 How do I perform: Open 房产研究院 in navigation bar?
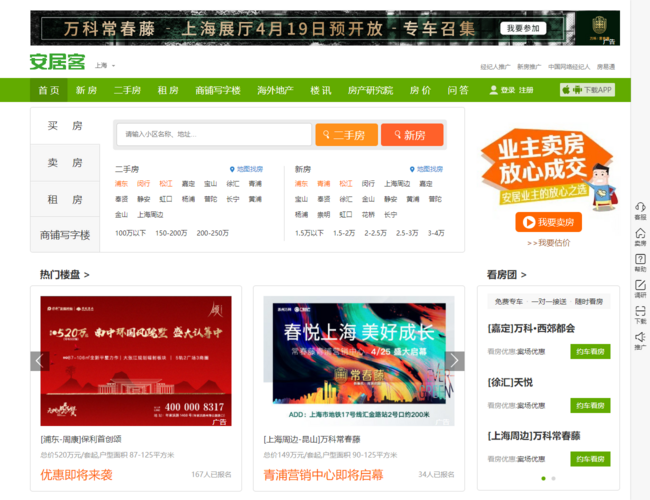pos(370,90)
